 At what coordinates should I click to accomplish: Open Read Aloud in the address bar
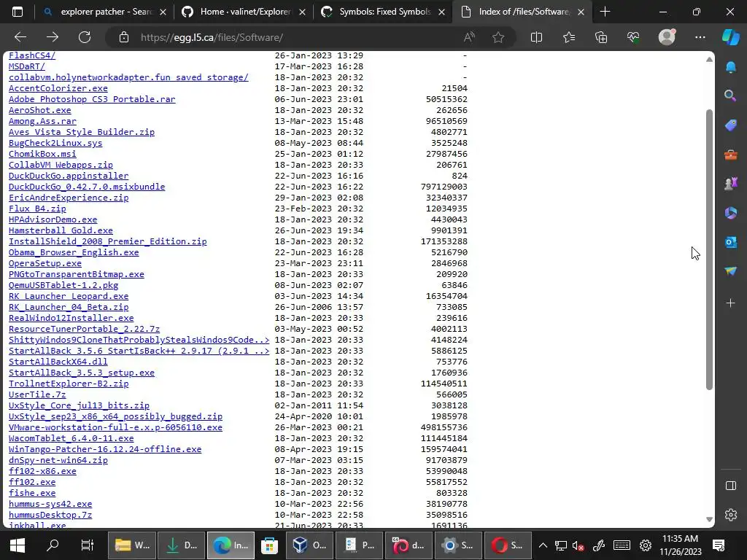[x=469, y=37]
